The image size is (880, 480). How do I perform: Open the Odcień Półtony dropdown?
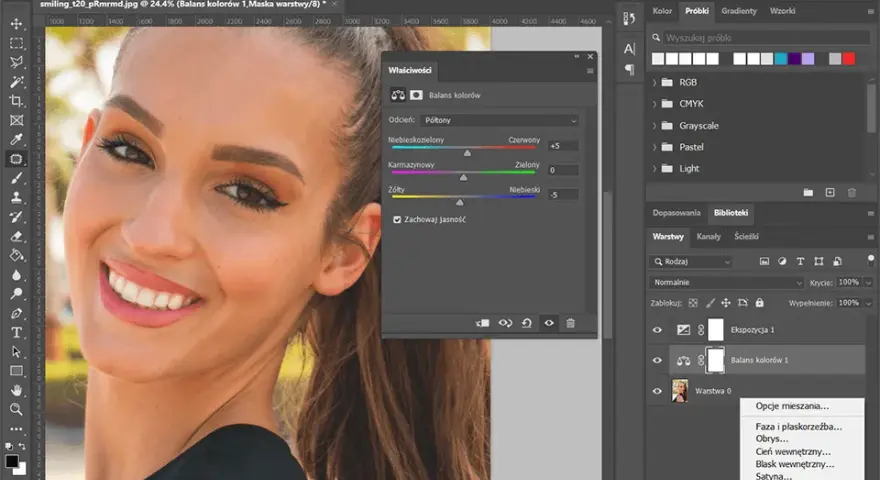coord(499,120)
